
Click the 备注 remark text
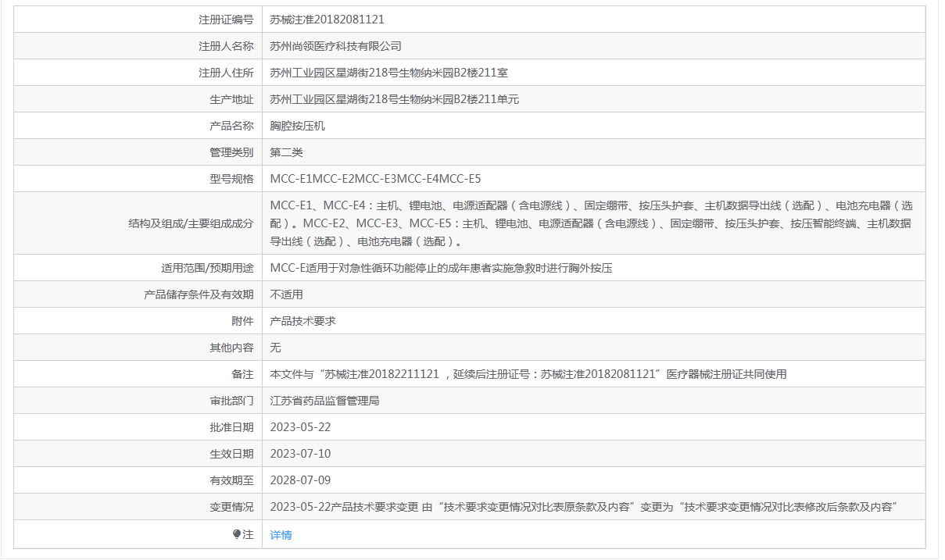point(528,374)
